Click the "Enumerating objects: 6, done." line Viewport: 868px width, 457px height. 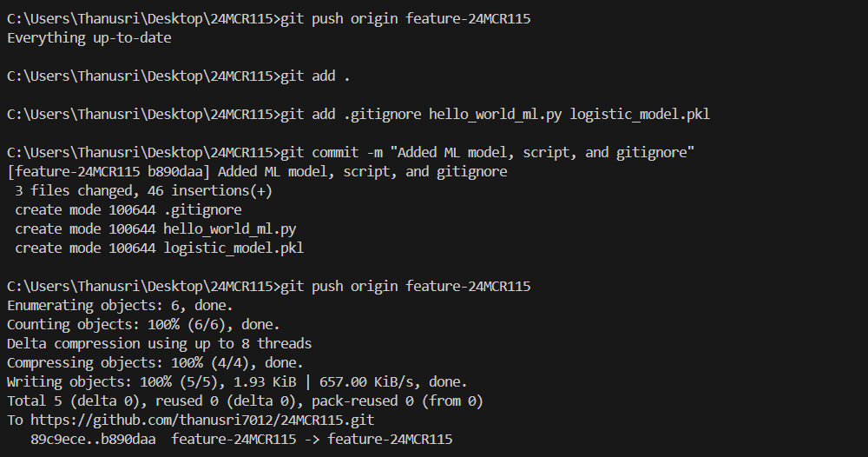(120, 305)
